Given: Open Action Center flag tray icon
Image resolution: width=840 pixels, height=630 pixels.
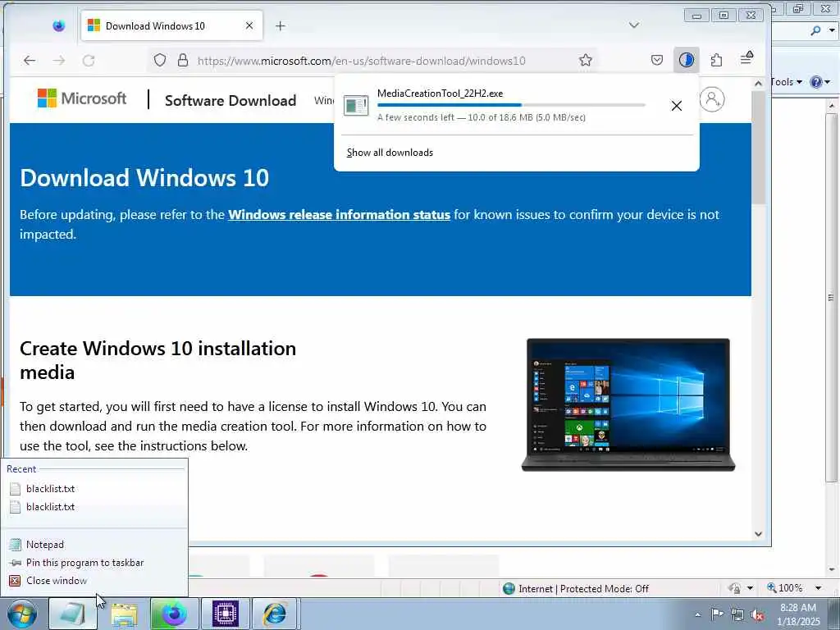Looking at the screenshot, I should 717,614.
